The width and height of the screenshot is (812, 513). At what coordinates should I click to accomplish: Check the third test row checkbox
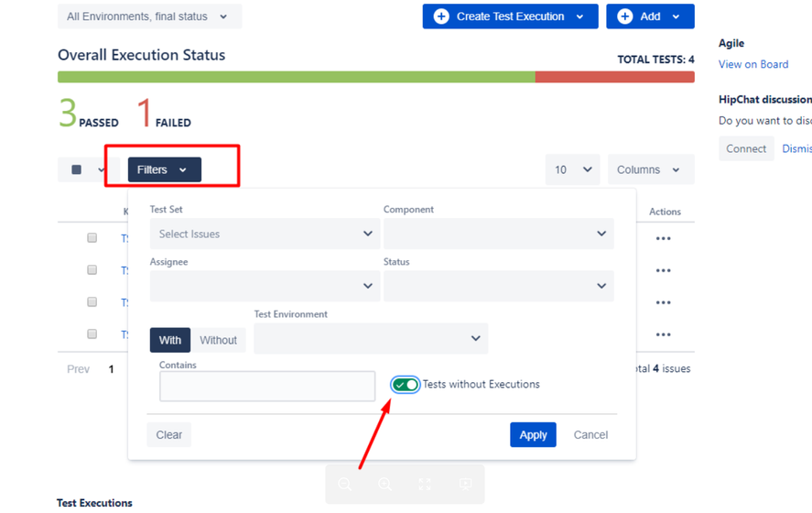click(92, 302)
